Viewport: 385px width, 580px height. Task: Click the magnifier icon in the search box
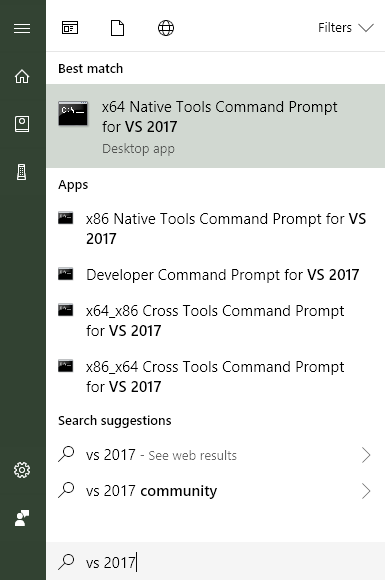pyautogui.click(x=66, y=562)
